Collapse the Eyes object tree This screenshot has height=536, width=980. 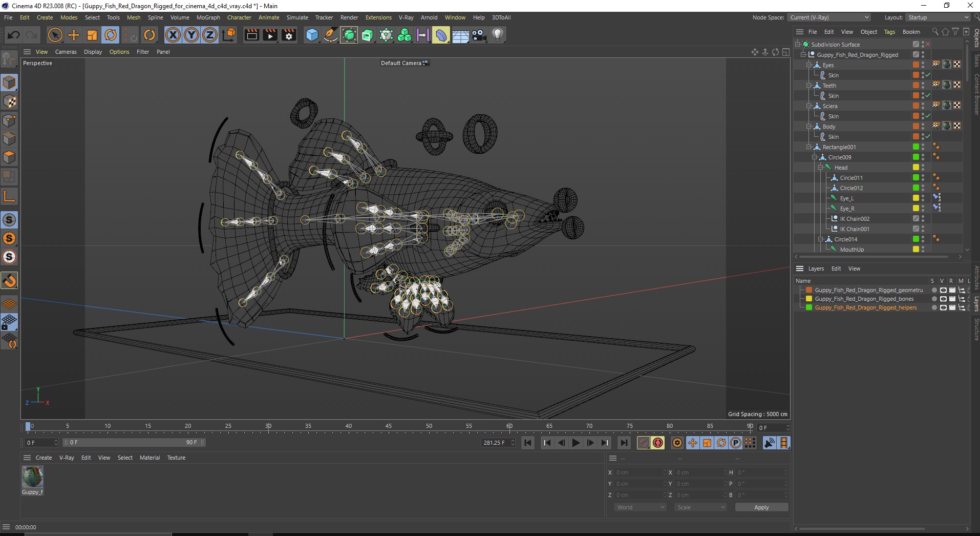[809, 65]
